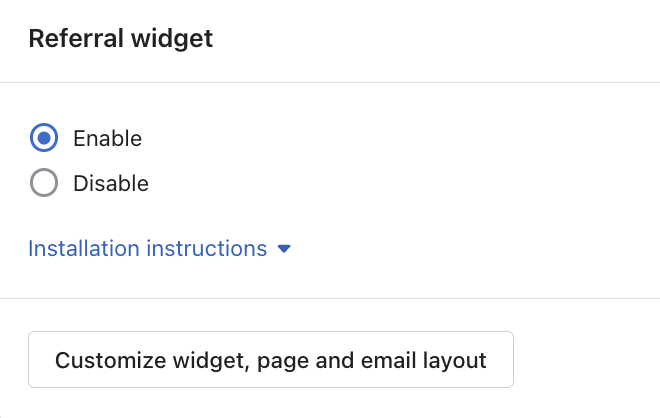Choose Enable in the Referral widget card

coord(45,138)
